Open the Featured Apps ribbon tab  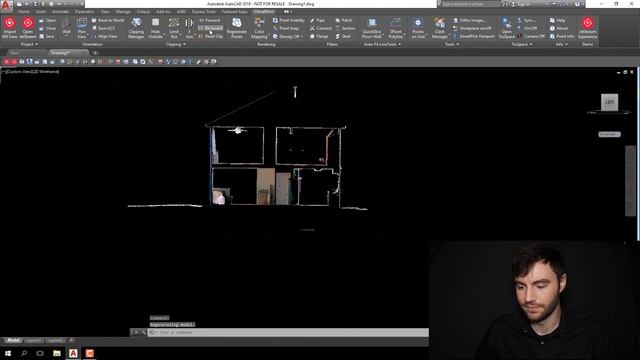tap(235, 12)
